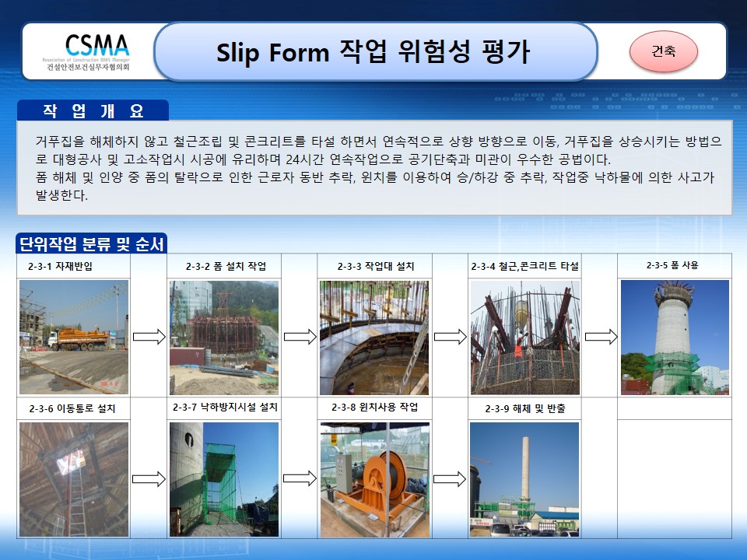Viewport: 747px width, 560px height.
Task: Open the 폼 사용 tower photo
Action: 675,338
